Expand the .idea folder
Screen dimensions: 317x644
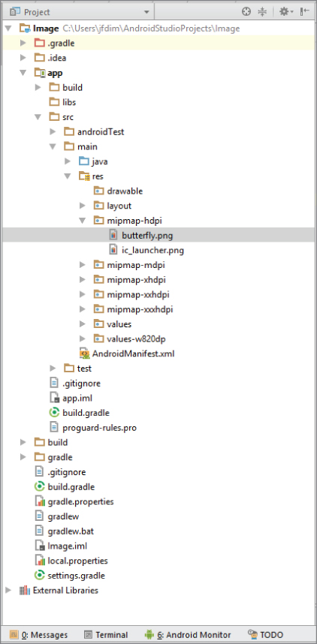(x=23, y=58)
